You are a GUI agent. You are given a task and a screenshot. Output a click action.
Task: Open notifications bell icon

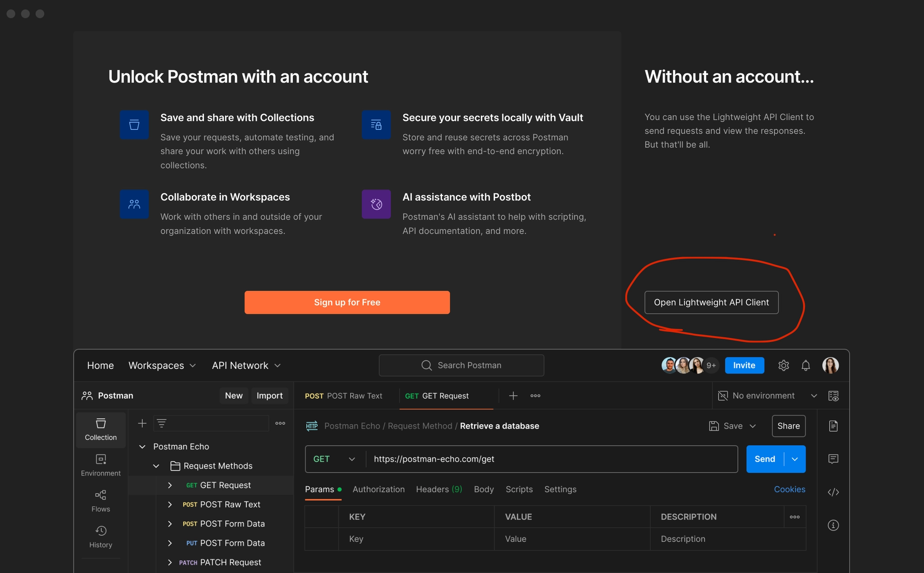pos(805,365)
